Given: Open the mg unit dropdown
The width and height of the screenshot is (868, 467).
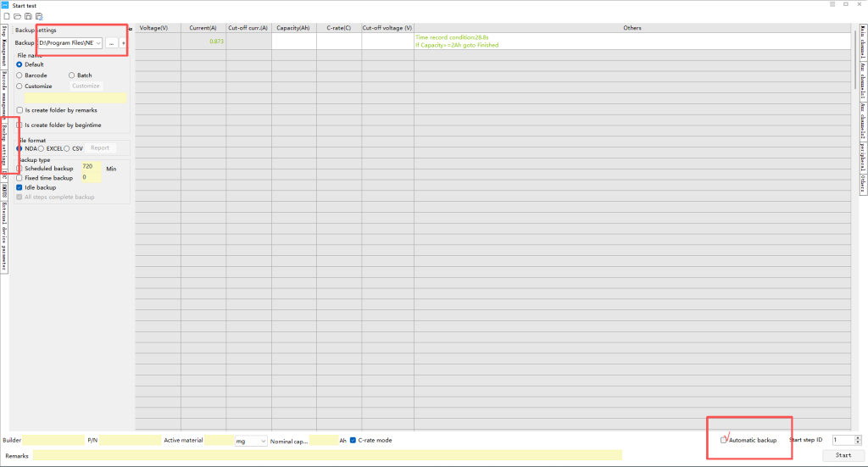Looking at the screenshot, I should [263, 441].
